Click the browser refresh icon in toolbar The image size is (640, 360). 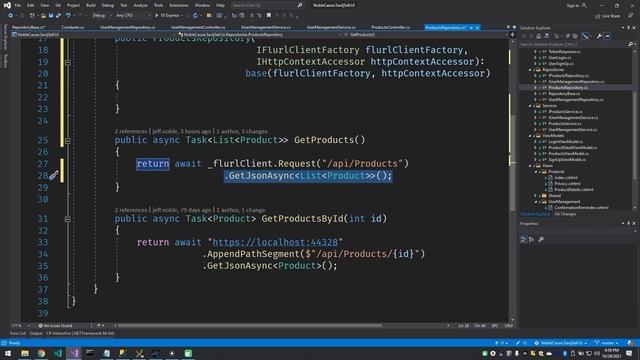click(x=196, y=16)
